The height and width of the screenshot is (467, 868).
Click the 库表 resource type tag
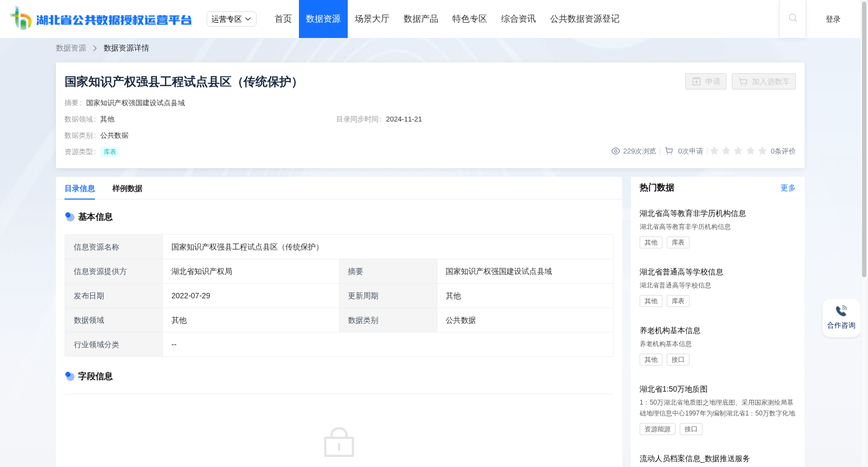coord(110,152)
